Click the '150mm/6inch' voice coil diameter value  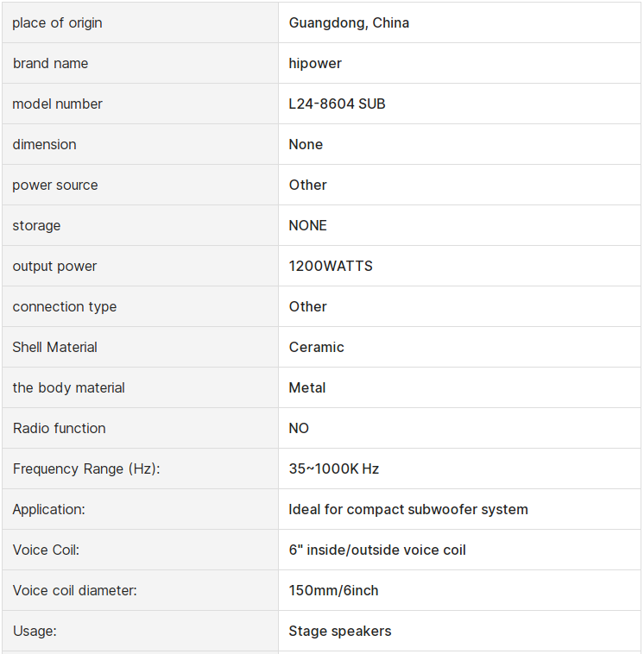coord(333,591)
